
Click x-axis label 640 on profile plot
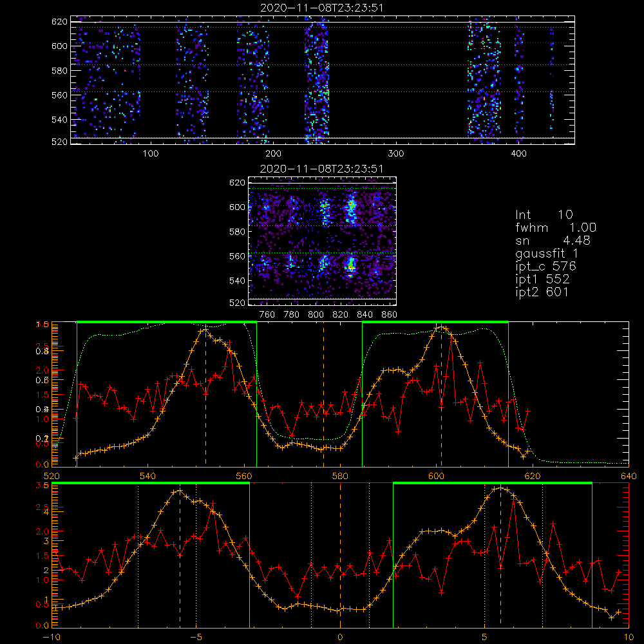click(x=629, y=476)
